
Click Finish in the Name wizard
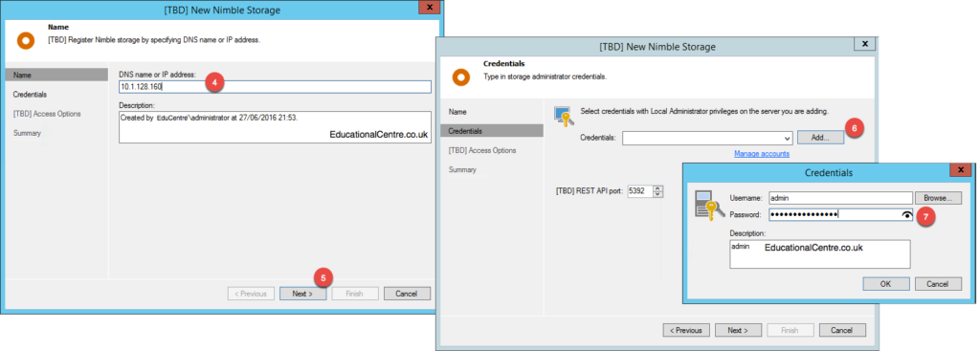pyautogui.click(x=355, y=294)
